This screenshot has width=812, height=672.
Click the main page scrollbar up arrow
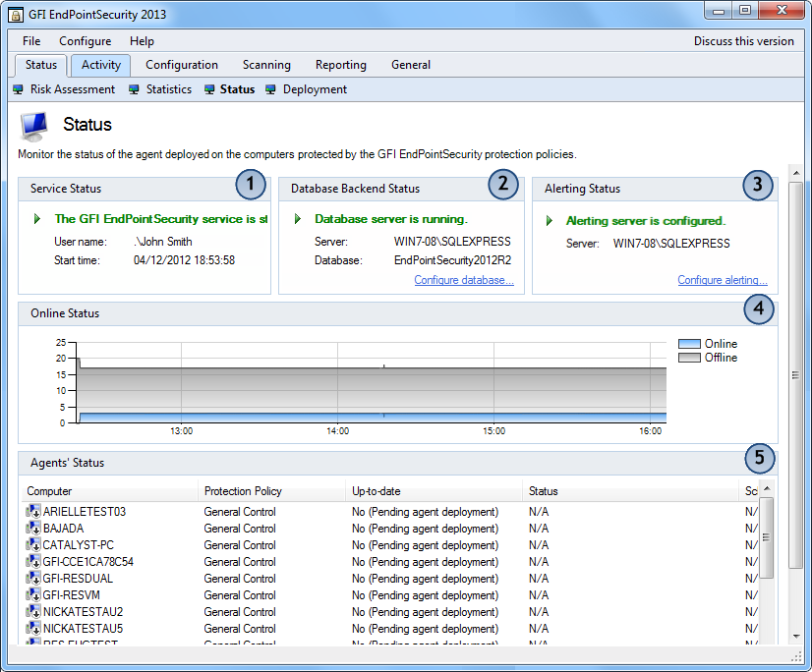tap(796, 173)
